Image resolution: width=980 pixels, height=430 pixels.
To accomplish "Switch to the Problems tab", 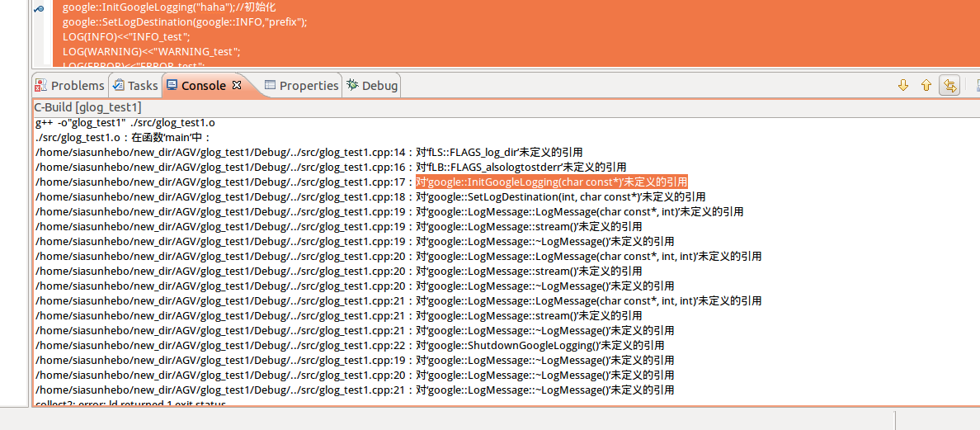I will pyautogui.click(x=69, y=86).
